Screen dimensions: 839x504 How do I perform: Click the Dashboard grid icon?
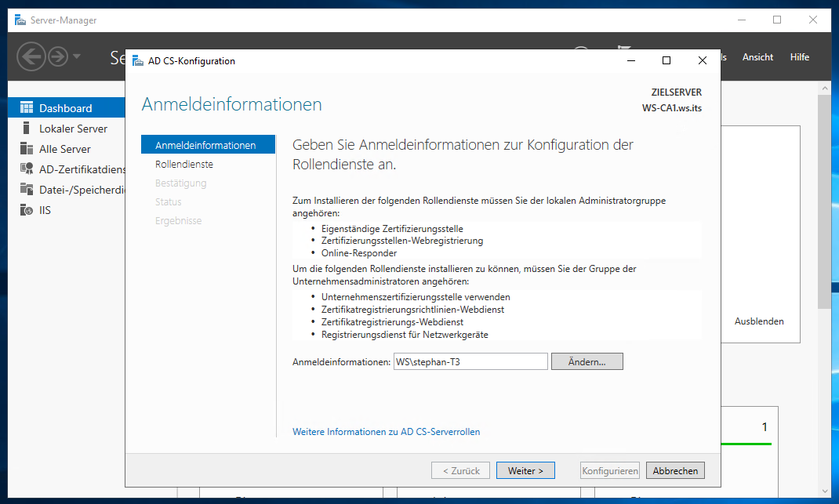click(x=26, y=108)
